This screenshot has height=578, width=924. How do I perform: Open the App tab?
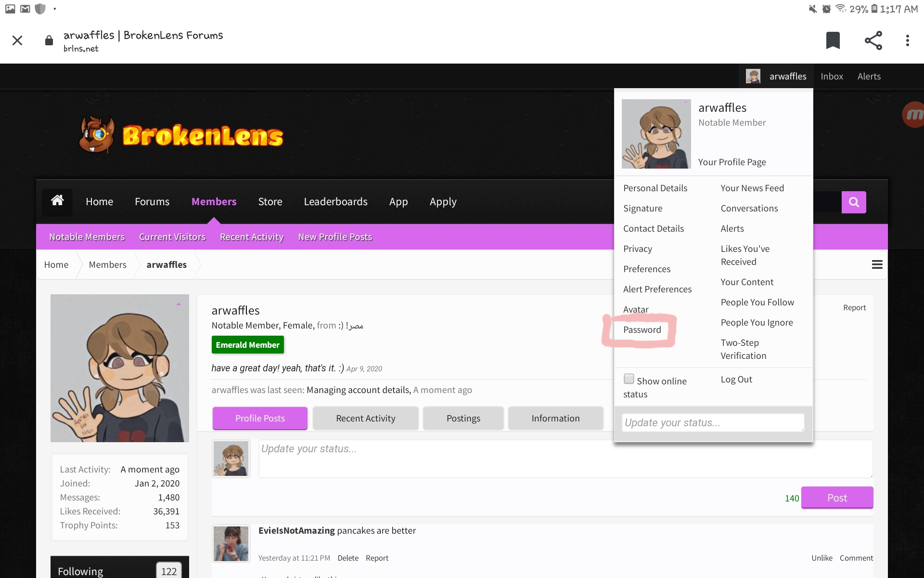(x=398, y=201)
